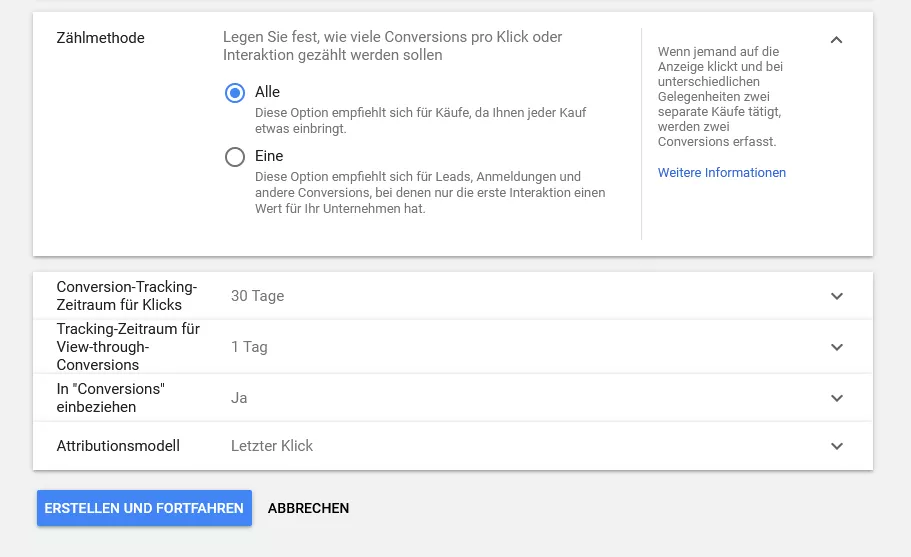Click the 1 Tag value
The width and height of the screenshot is (911, 557).
tap(249, 347)
